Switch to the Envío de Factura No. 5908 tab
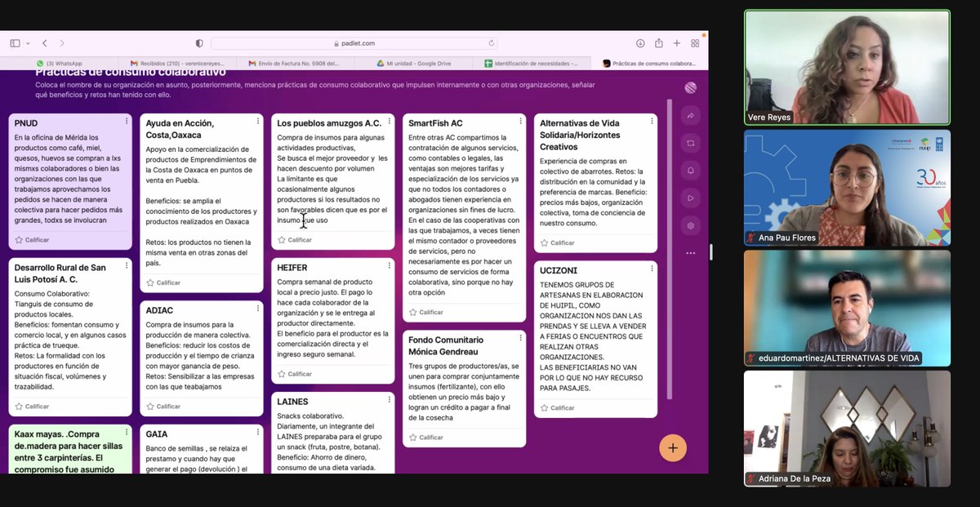 coord(295,63)
